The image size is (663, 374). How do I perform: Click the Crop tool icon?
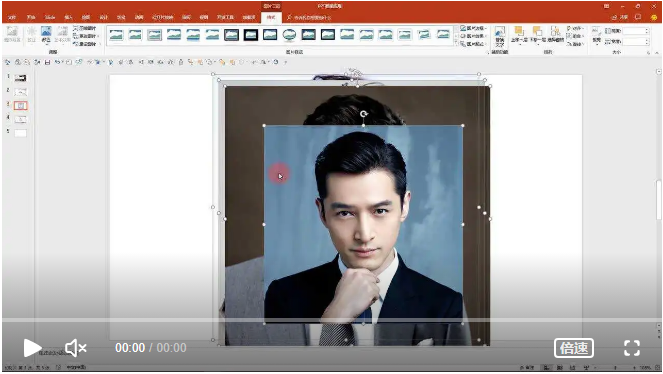coord(596,34)
